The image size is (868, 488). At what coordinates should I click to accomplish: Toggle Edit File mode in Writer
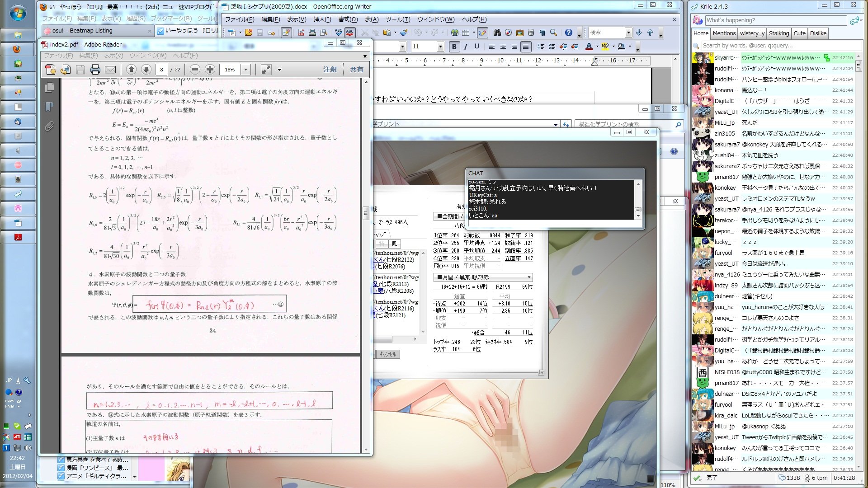[286, 33]
